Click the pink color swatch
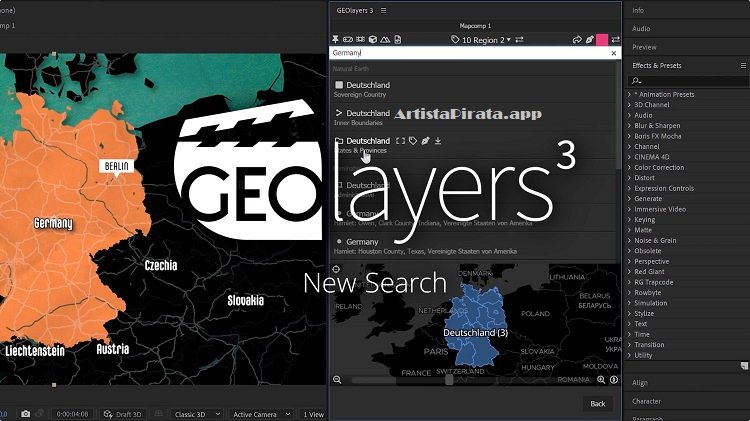This screenshot has height=421, width=750. pyautogui.click(x=602, y=40)
